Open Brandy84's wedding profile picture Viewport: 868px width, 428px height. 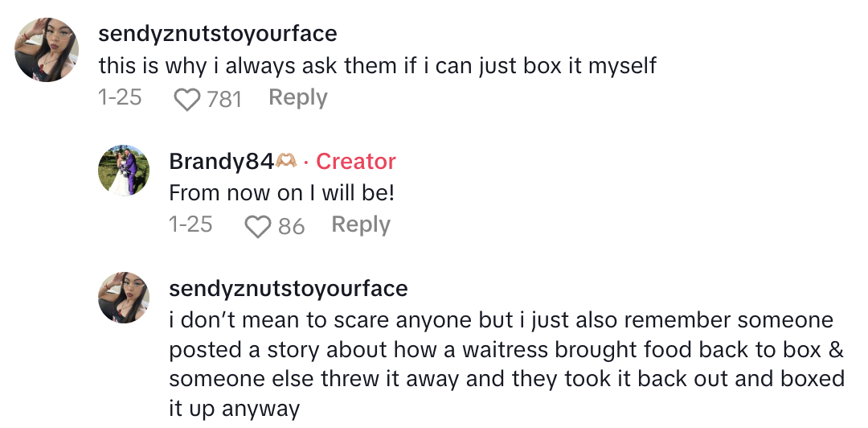(124, 171)
